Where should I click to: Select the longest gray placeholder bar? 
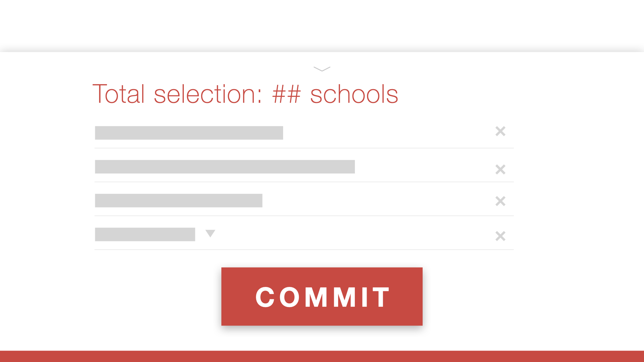[225, 167]
